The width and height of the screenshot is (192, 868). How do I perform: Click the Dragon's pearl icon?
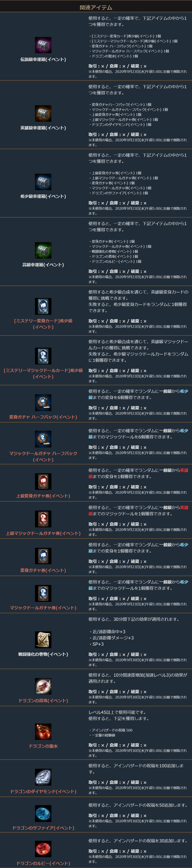[43, 686]
